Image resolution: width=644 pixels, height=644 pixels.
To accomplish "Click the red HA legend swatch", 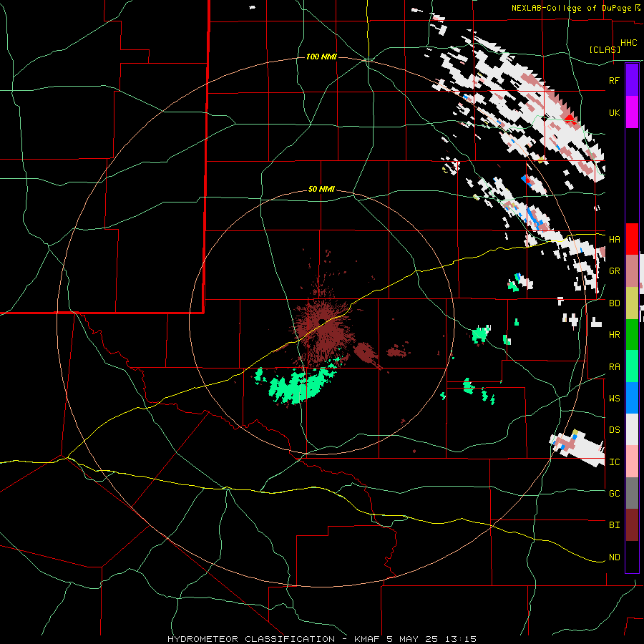I will (632, 239).
